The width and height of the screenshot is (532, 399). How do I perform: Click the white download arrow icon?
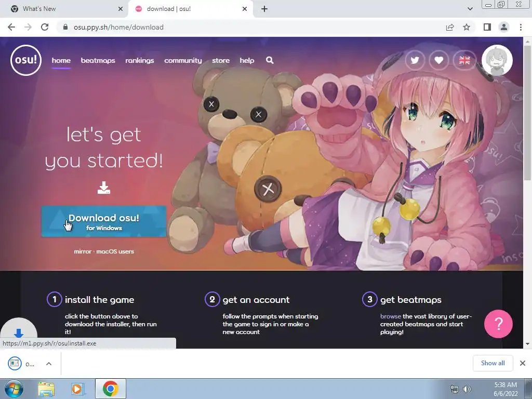coord(104,188)
